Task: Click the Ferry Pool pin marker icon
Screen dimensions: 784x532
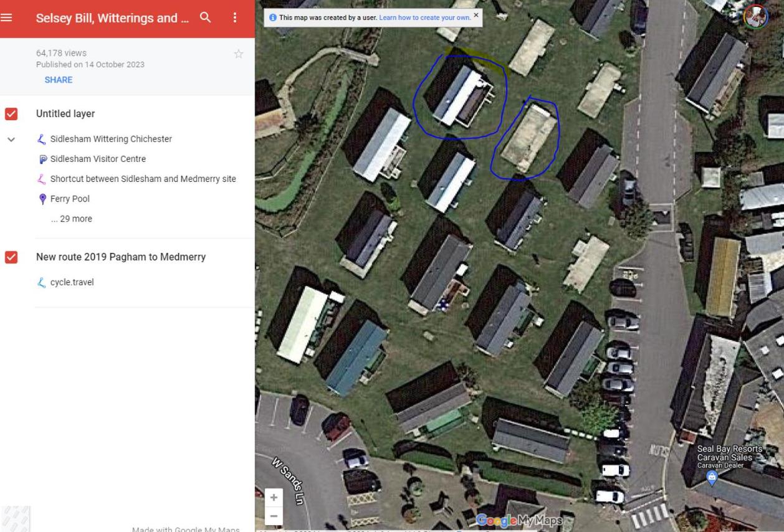Action: pos(42,199)
